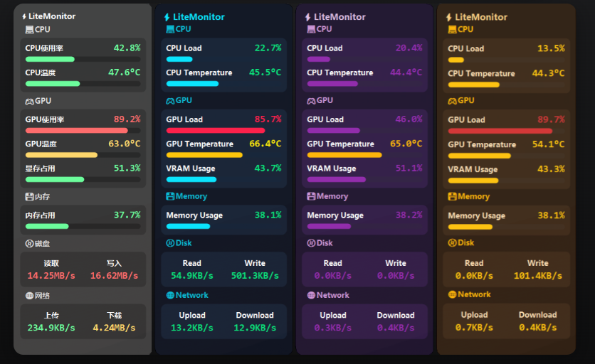Viewport: 595px width, 364px height.
Task: Click the 13.2KB/s upload value
Action: (x=192, y=328)
